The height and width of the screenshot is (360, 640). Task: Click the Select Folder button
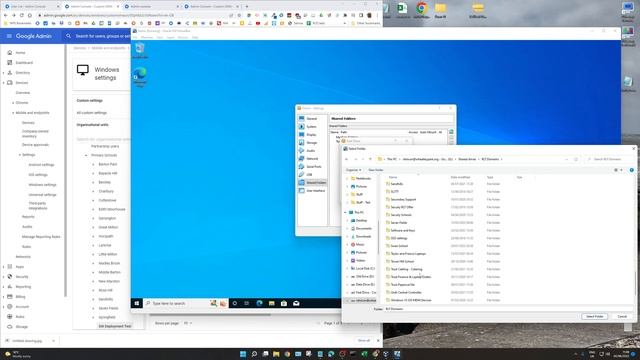pos(595,316)
